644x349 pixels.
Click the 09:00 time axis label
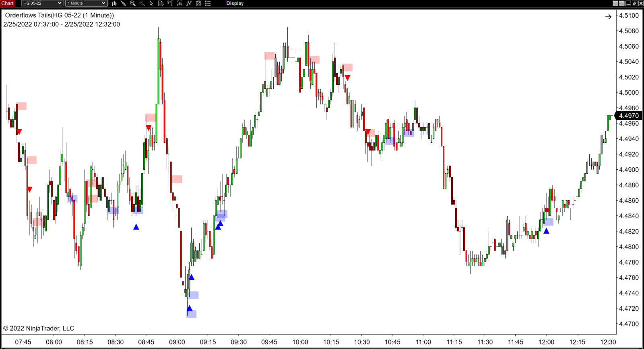coord(177,342)
